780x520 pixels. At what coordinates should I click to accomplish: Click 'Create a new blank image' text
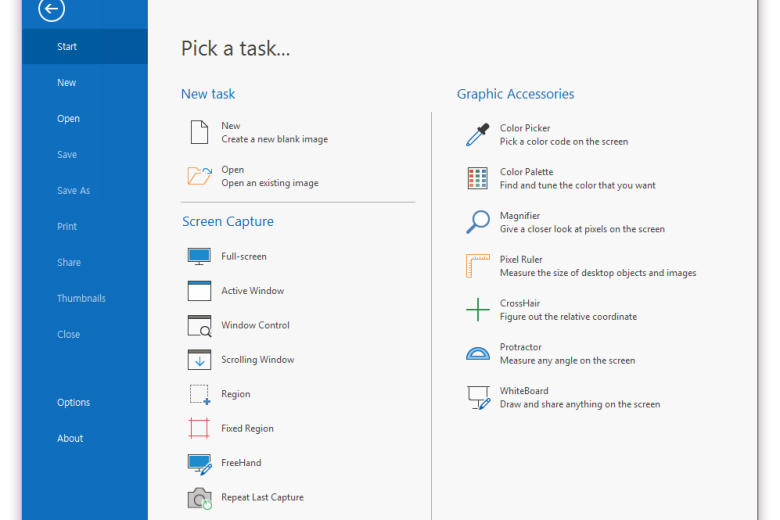click(275, 139)
